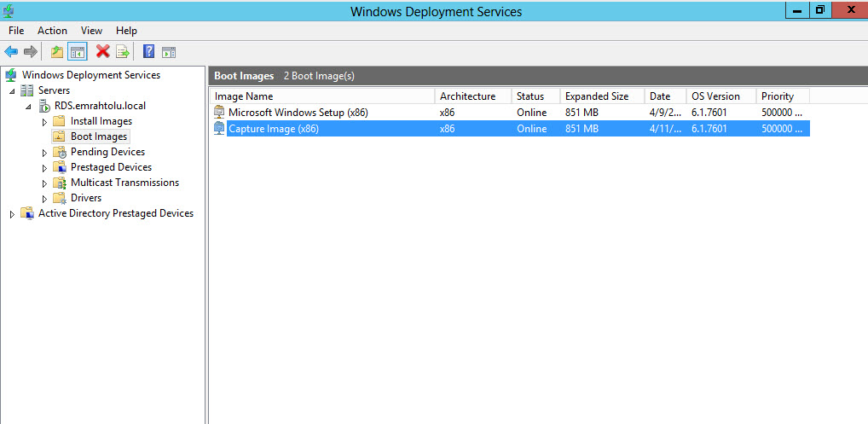Screen dimensions: 868x424
Task: Click 6.1.7601 version in Microsoft Windows Setup row
Action: coord(709,113)
